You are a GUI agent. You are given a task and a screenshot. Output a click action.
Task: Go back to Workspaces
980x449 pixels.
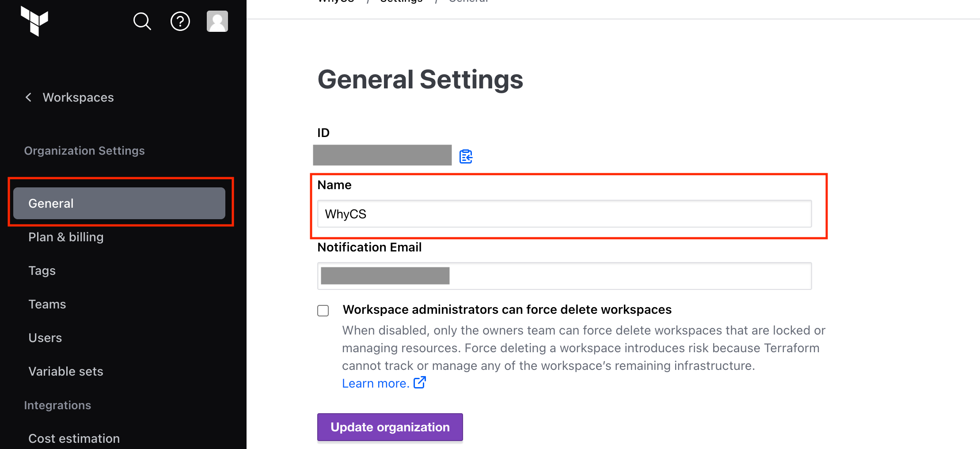[78, 97]
